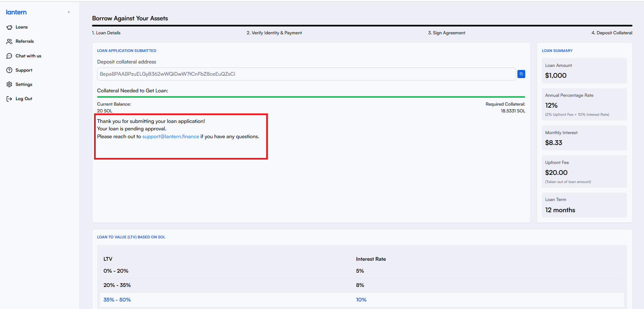The width and height of the screenshot is (644, 309).
Task: Open the Support page
Action: (x=24, y=70)
